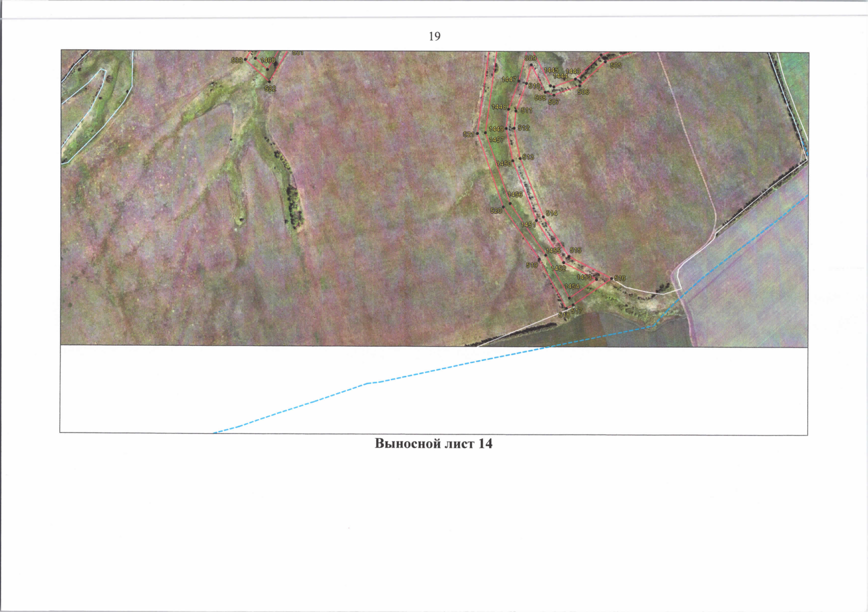Click point label 1443

(x=573, y=71)
